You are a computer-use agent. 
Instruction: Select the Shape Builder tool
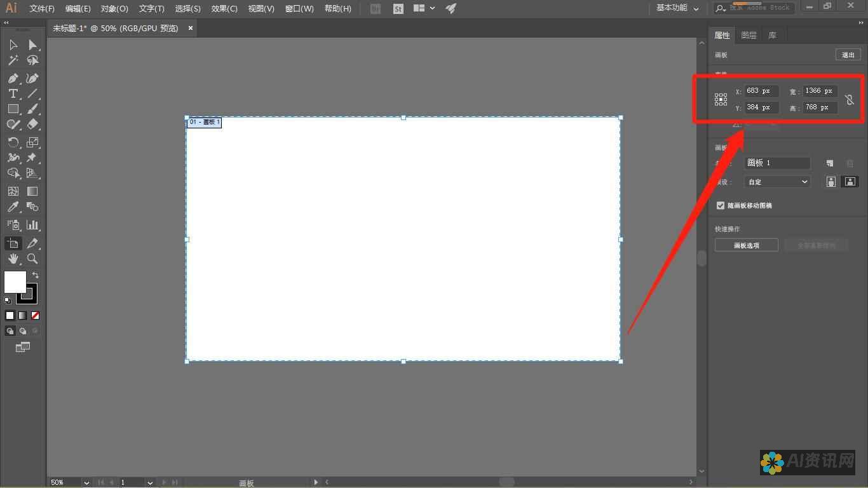(x=13, y=173)
